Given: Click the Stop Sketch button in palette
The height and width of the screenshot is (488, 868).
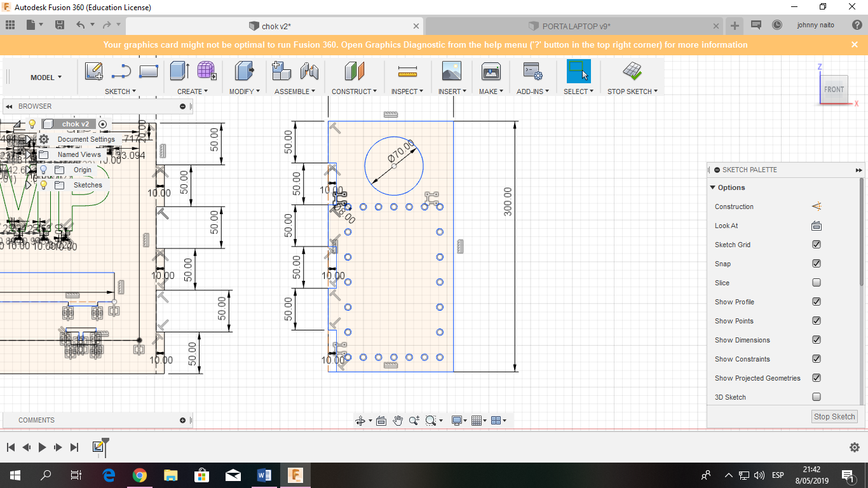Looking at the screenshot, I should (834, 417).
